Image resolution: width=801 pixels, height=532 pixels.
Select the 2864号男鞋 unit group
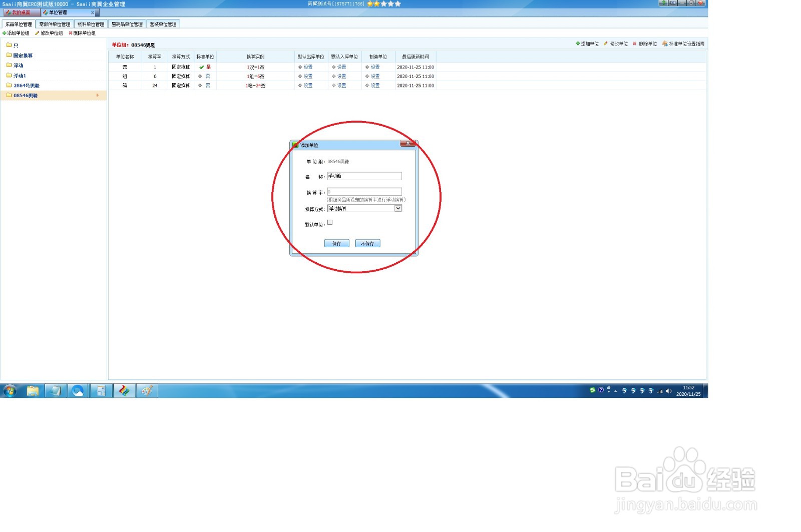(23, 86)
